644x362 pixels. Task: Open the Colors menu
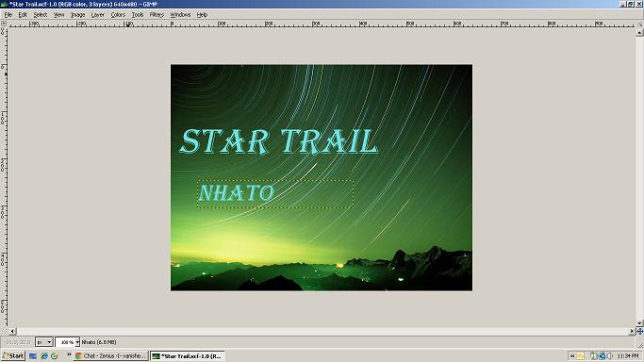click(118, 15)
